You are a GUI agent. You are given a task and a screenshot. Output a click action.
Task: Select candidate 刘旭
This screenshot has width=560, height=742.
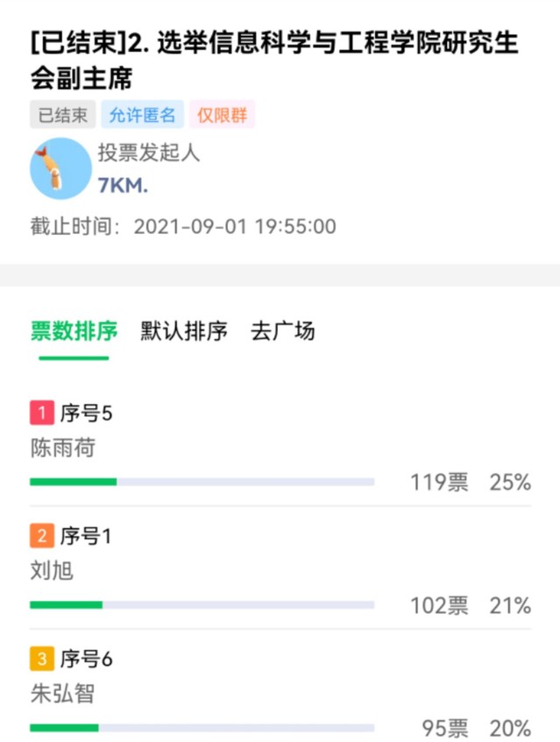pos(52,572)
